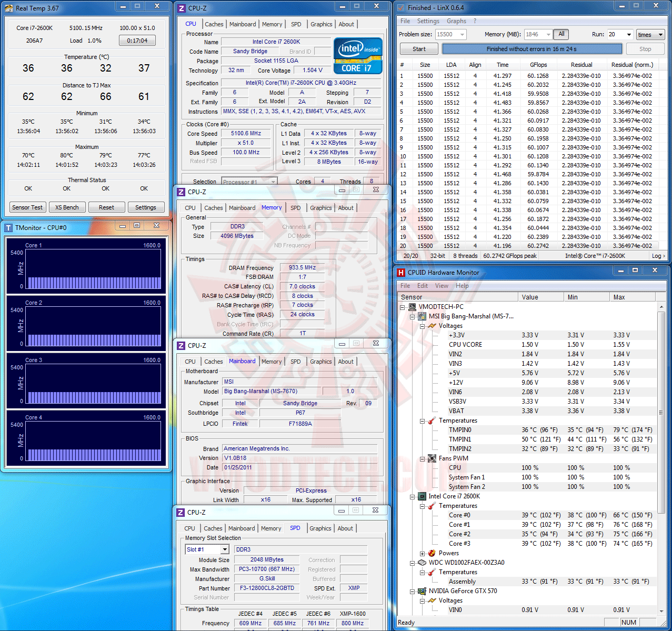Image resolution: width=672 pixels, height=631 pixels.
Task: Open About tab in the CPU-Z window showing the Memory tab
Action: click(x=346, y=208)
